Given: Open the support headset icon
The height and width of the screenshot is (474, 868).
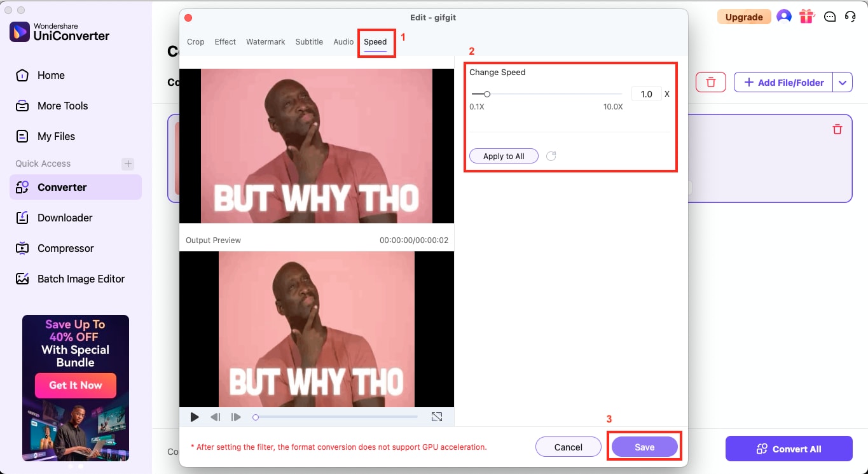Looking at the screenshot, I should point(850,17).
